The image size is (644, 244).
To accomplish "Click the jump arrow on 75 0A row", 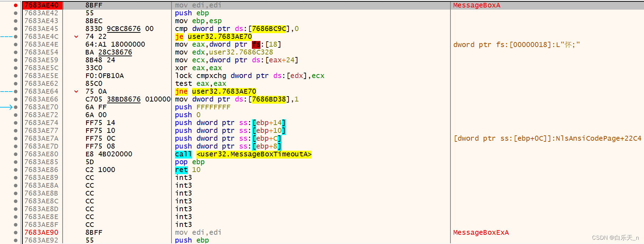I will point(76,92).
